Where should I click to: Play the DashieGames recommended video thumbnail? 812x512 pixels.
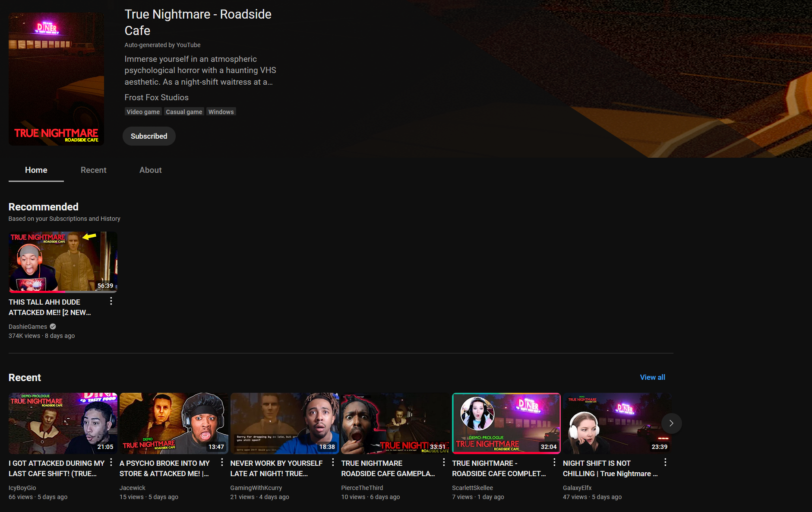tap(63, 262)
